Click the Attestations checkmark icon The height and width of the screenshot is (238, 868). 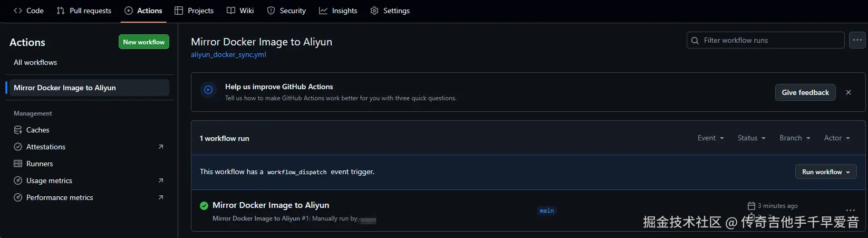click(18, 147)
